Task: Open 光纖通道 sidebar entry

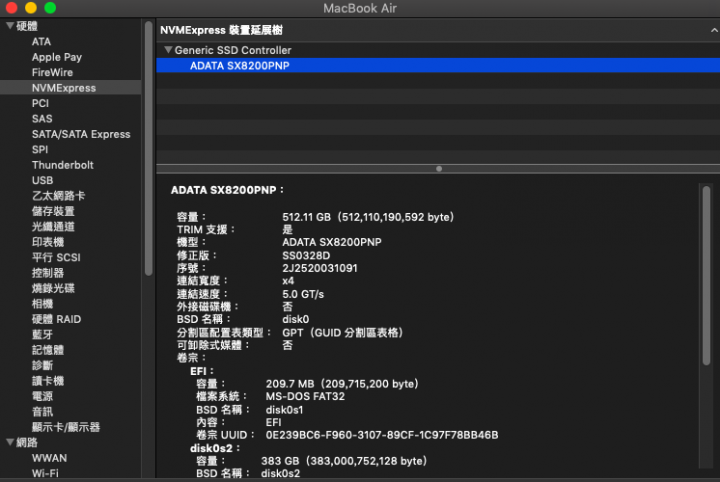Action: 53,226
